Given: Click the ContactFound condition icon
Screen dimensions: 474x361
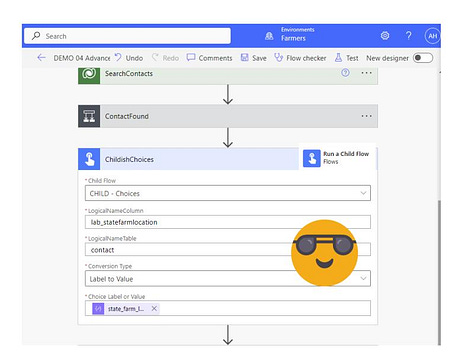Looking at the screenshot, I should (89, 116).
